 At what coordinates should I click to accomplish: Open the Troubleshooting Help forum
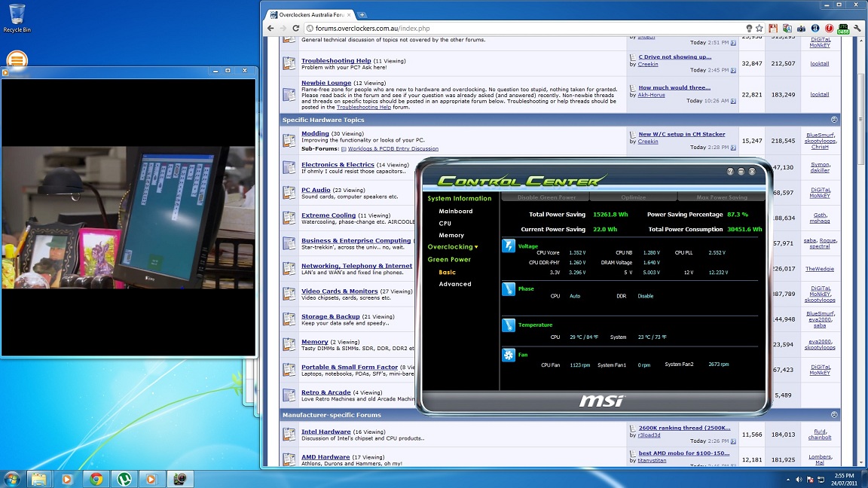pos(336,60)
